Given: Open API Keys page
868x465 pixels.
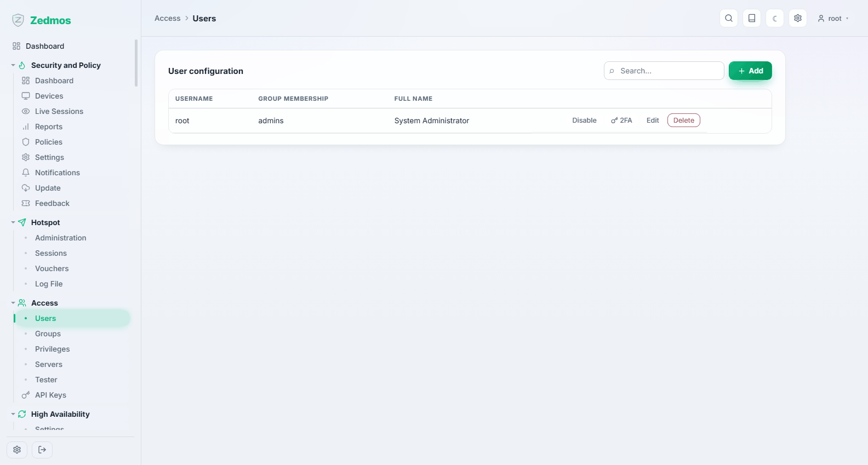Looking at the screenshot, I should click(50, 395).
